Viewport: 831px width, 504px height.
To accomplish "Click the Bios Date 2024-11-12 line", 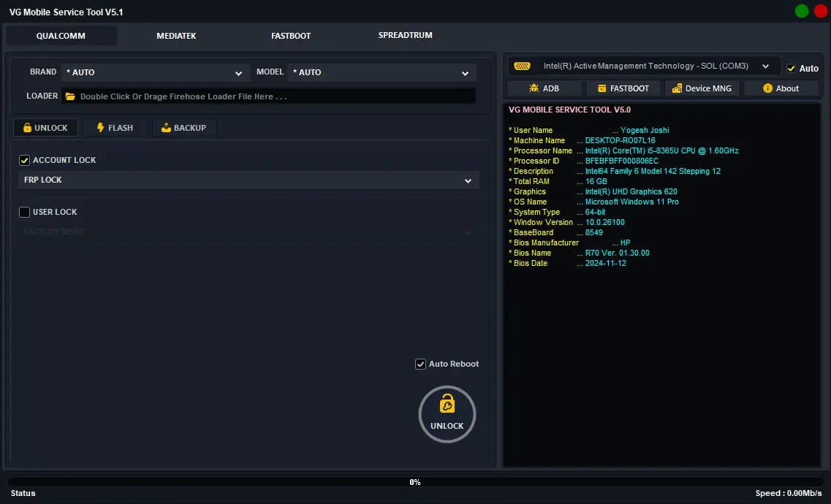I will (567, 263).
